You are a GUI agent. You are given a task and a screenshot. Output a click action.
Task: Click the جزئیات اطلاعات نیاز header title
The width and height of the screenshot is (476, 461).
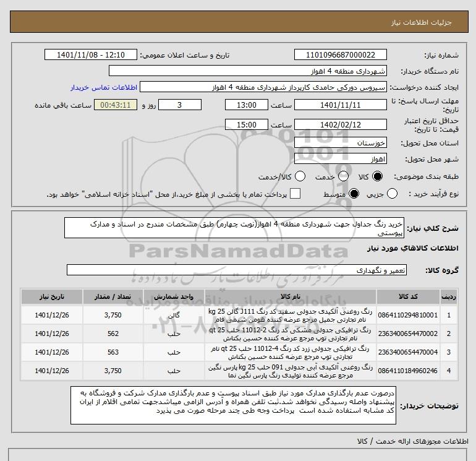click(x=422, y=22)
